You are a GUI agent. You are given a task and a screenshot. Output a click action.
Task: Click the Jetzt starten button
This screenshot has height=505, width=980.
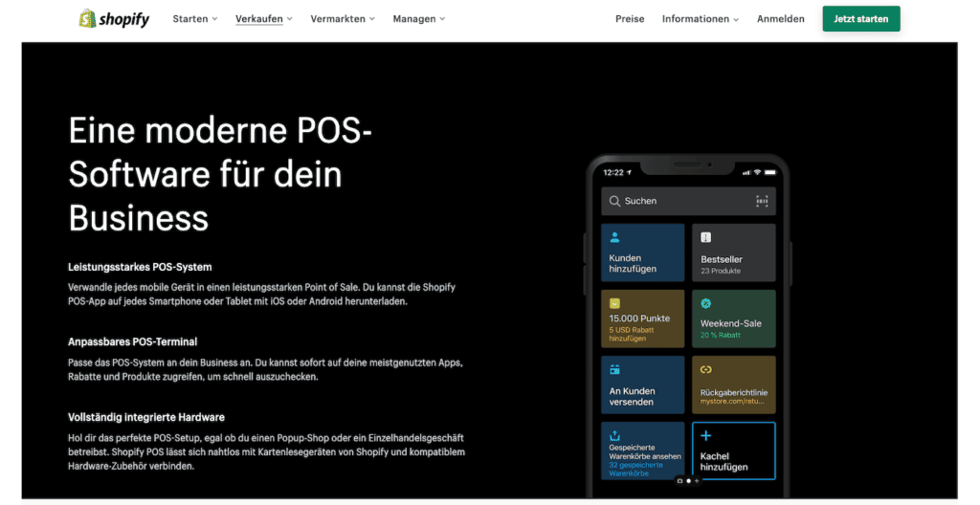click(x=860, y=19)
